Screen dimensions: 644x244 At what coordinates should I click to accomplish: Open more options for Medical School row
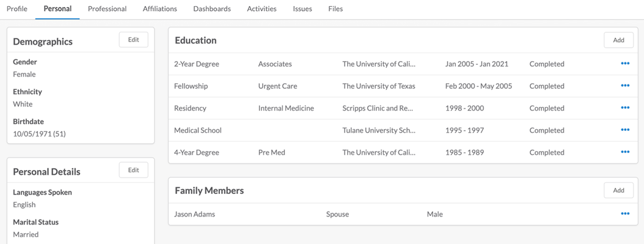[x=625, y=130]
